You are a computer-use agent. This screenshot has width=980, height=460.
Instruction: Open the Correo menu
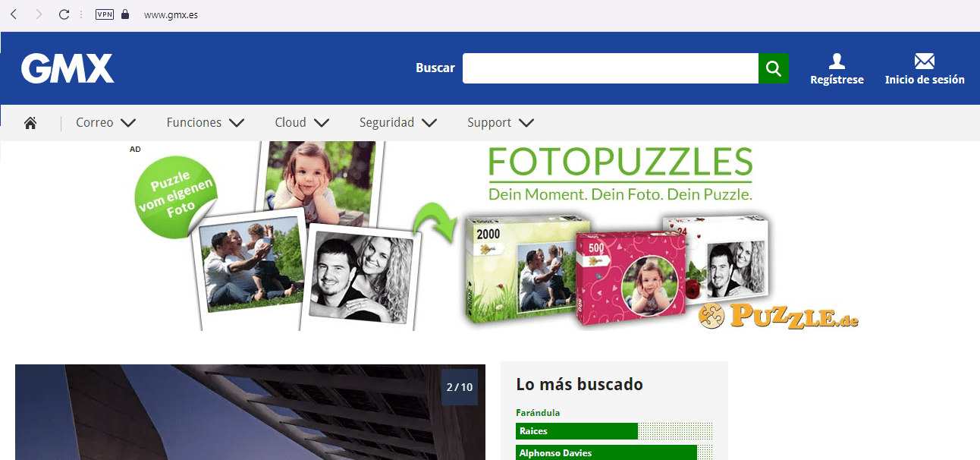(x=94, y=122)
